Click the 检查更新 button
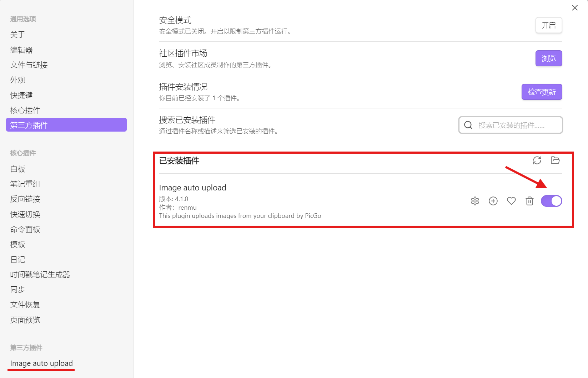The image size is (588, 378). (542, 92)
